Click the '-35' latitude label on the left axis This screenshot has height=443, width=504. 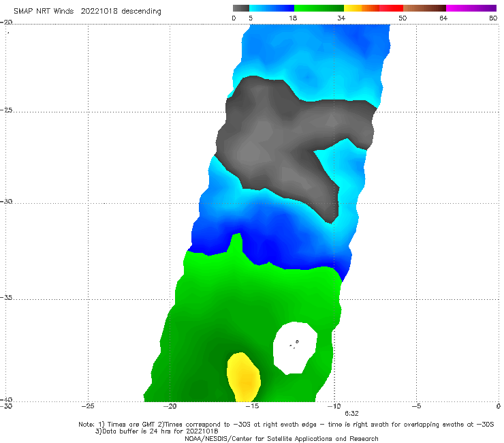coord(6,298)
